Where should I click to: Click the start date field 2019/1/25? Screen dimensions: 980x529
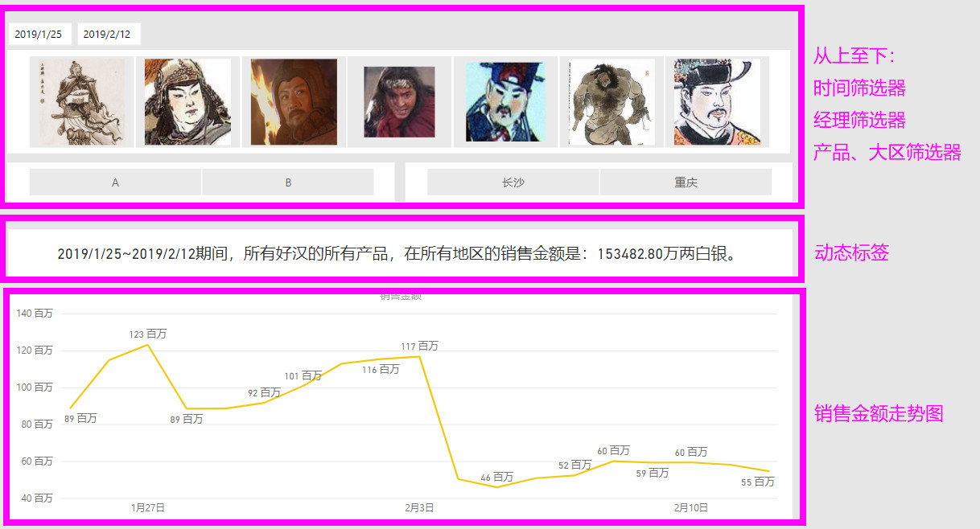pos(39,34)
